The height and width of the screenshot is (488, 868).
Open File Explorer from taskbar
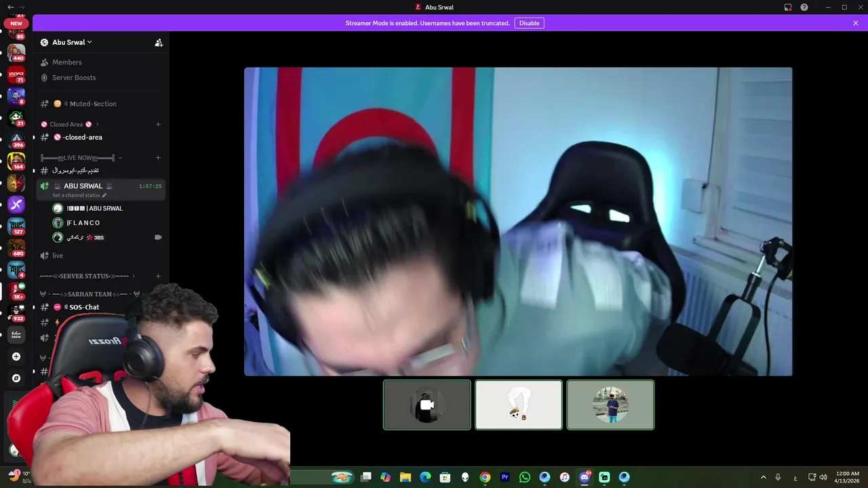click(x=406, y=477)
